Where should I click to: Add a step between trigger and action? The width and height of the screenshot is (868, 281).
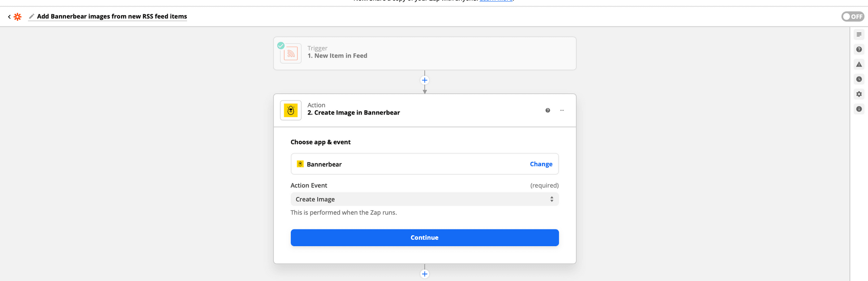(x=424, y=80)
